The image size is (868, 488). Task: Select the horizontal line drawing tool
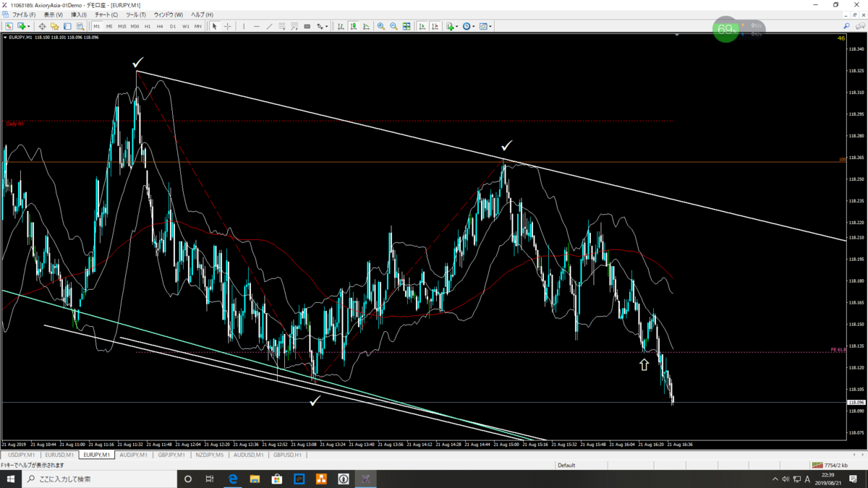[x=257, y=26]
